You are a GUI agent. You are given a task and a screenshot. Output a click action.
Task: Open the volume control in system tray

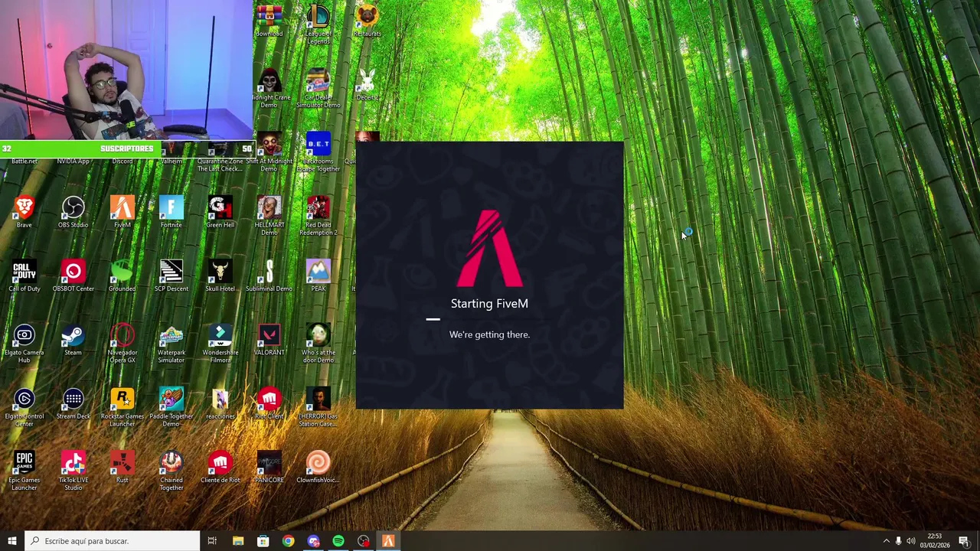click(x=910, y=541)
